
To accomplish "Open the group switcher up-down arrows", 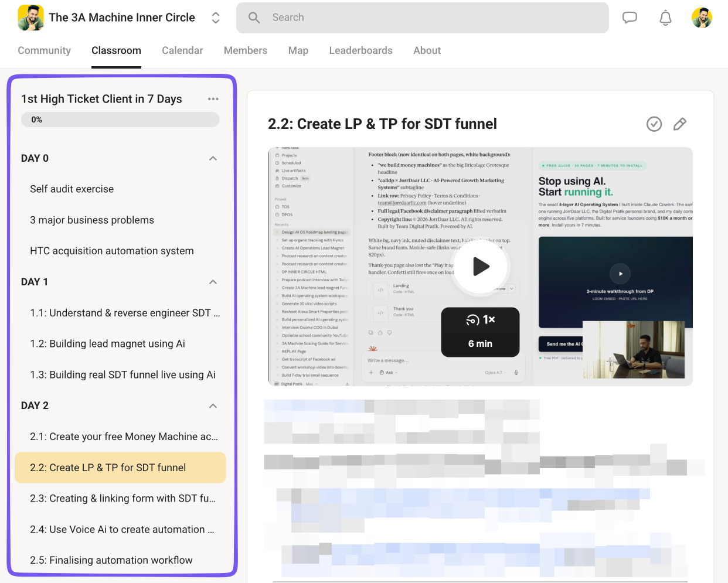I will pyautogui.click(x=216, y=18).
